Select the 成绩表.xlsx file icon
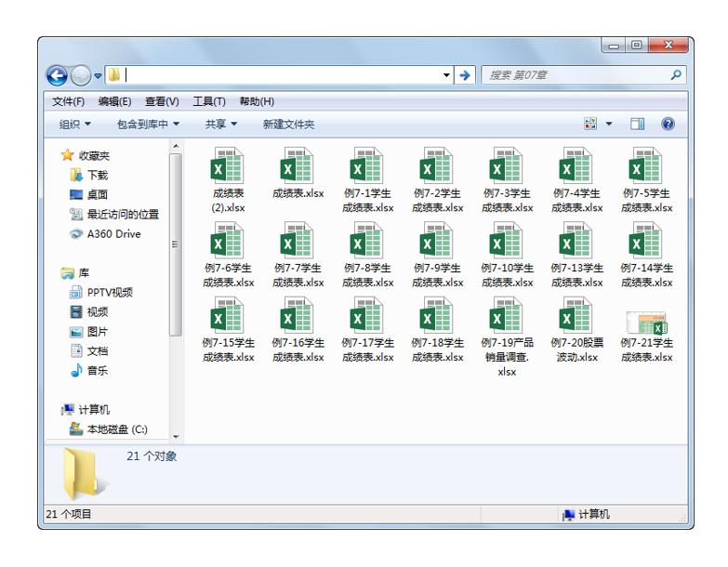 (298, 165)
